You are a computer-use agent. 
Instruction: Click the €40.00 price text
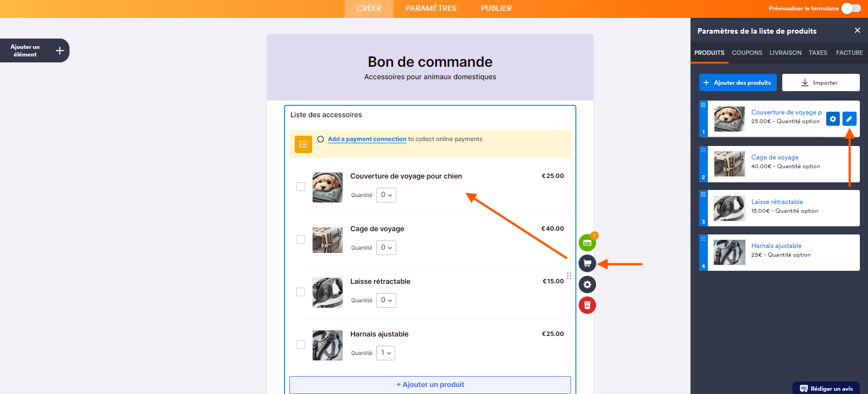point(553,228)
